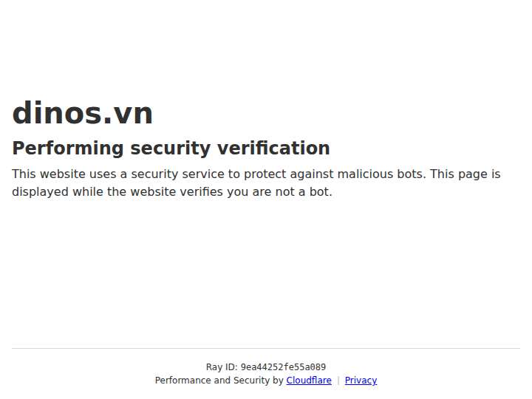Click the horizontal divider above the footer
The width and height of the screenshot is (532, 399).
point(266,348)
